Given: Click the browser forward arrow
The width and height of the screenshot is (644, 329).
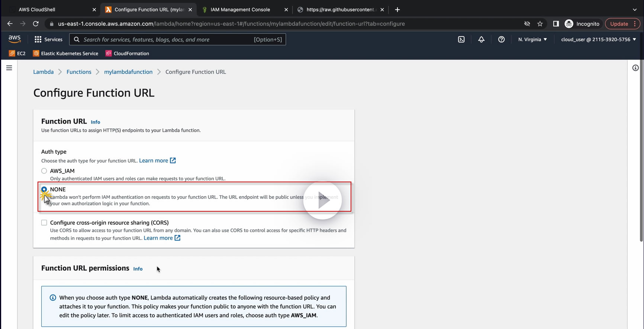Looking at the screenshot, I should [23, 24].
